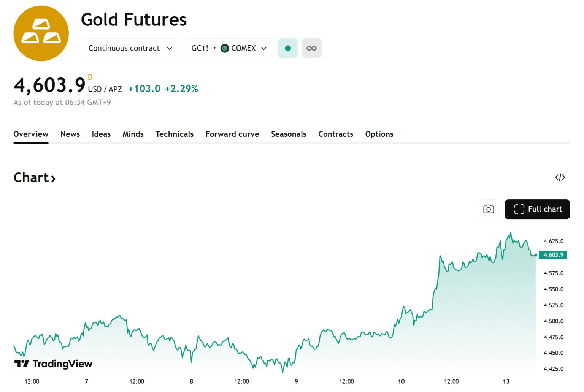Viewport: 584px width, 392px height.
Task: Take a chart snapshot with camera icon
Action: [488, 209]
